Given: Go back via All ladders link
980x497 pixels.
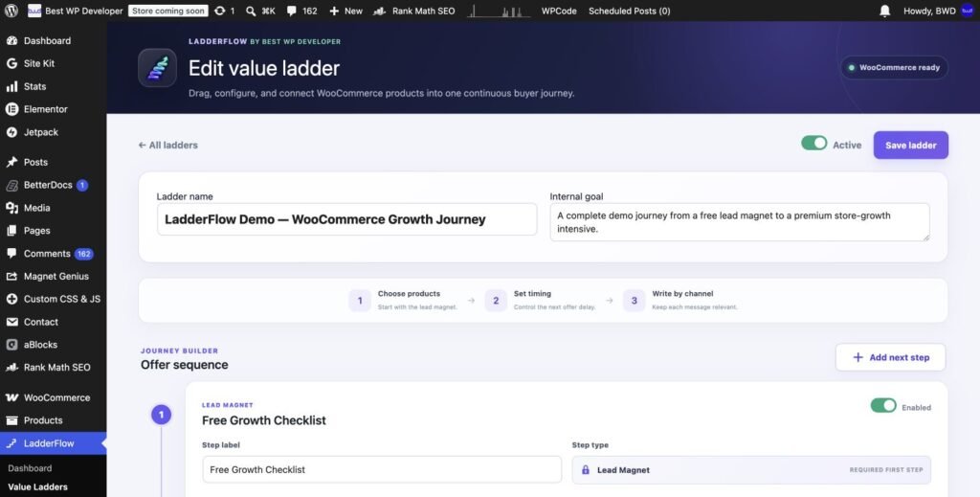Looking at the screenshot, I should point(168,145).
